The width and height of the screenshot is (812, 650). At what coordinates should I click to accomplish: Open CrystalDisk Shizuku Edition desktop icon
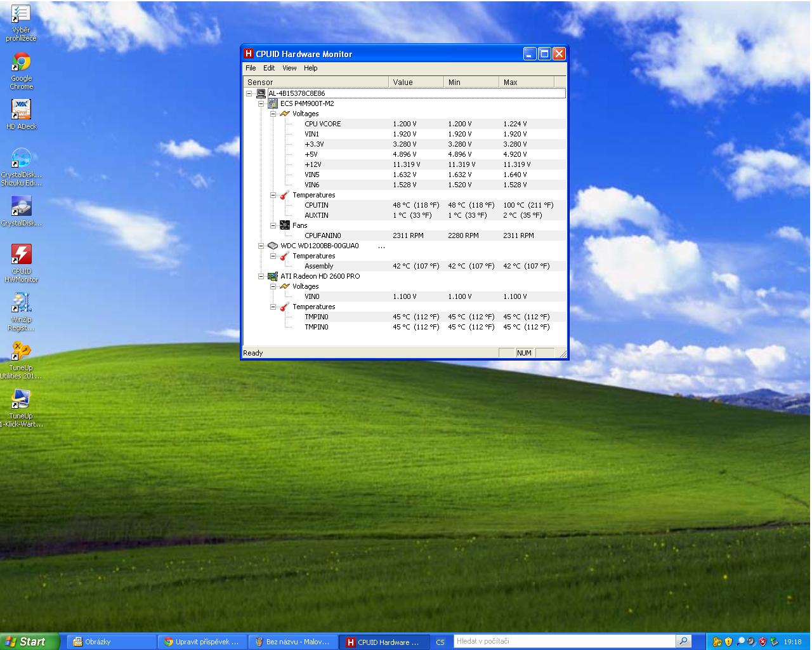(21, 159)
